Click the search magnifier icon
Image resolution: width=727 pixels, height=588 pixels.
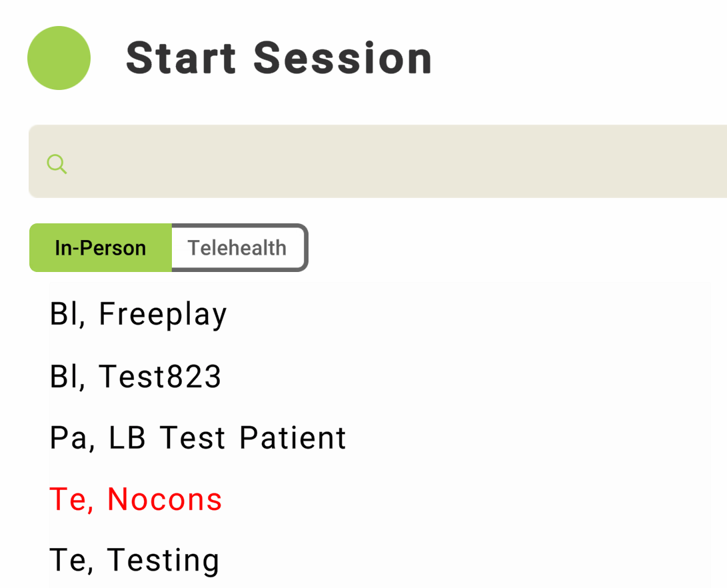point(57,163)
